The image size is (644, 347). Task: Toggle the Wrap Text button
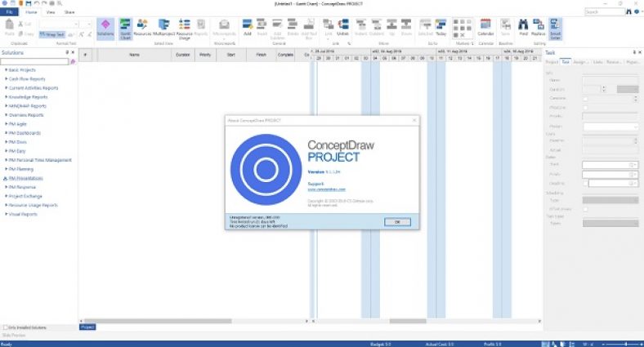[52, 34]
